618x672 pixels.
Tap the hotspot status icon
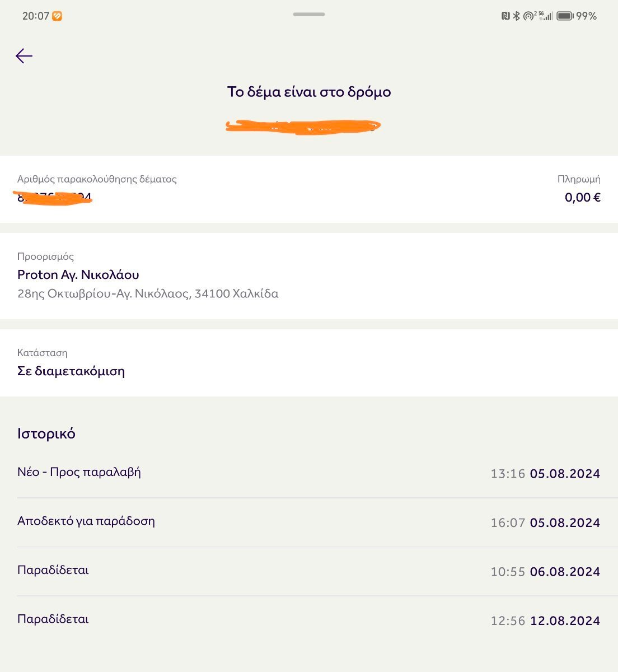click(528, 16)
